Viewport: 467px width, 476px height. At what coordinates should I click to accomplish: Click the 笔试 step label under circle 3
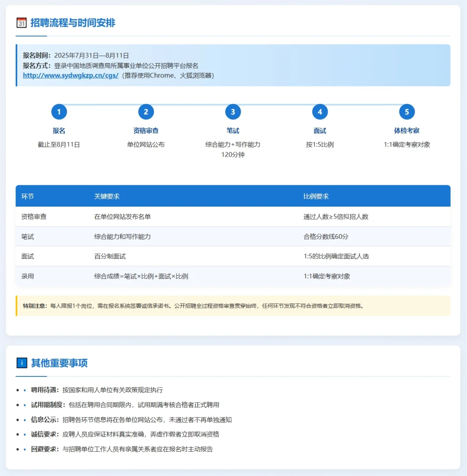(x=233, y=131)
